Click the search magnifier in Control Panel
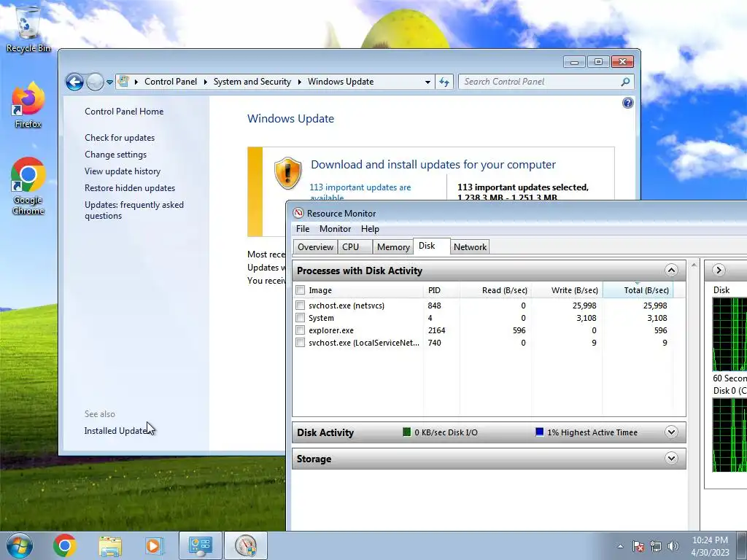The image size is (747, 560). point(625,82)
